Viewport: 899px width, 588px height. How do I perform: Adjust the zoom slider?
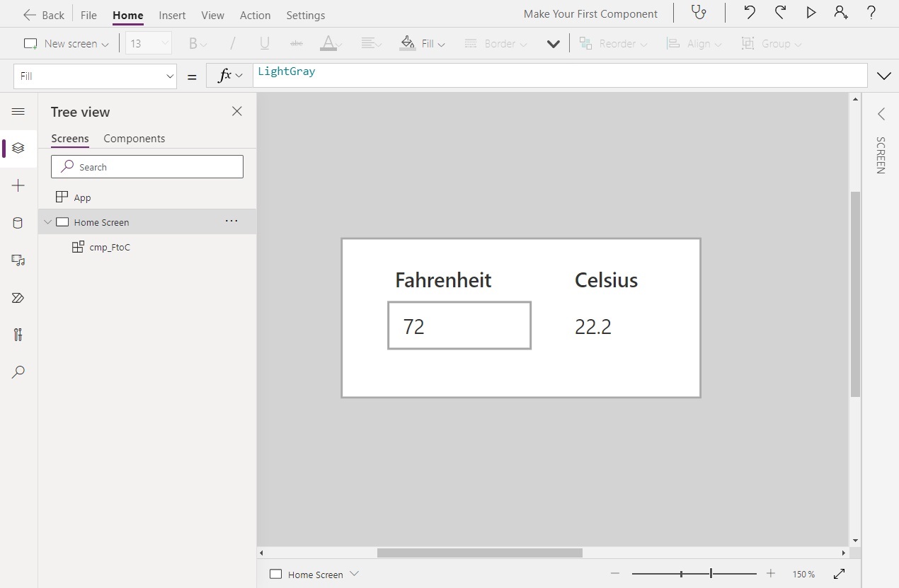pos(710,573)
